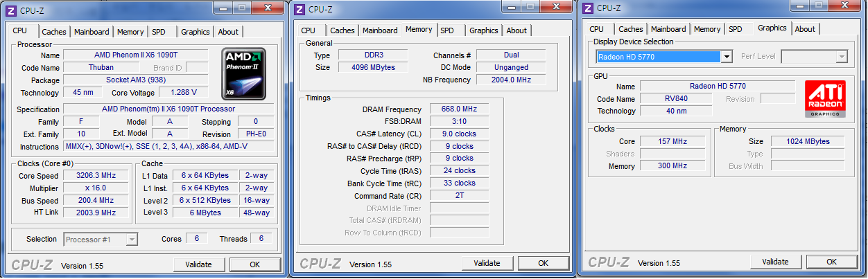Click the Level 2 cache value 6 x 512 KBytes
868x279 pixels.
click(x=205, y=200)
